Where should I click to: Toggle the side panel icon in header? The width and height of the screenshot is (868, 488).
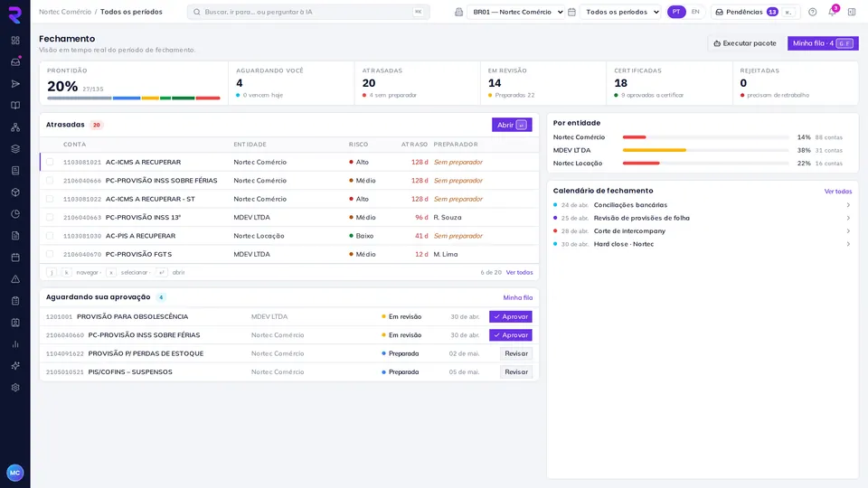click(852, 12)
